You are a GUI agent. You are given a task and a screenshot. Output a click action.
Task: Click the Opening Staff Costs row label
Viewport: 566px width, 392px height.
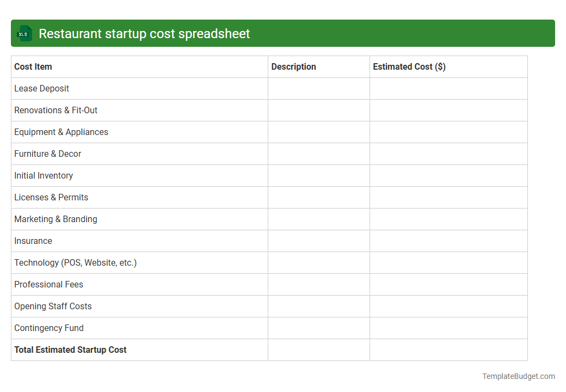pos(53,306)
